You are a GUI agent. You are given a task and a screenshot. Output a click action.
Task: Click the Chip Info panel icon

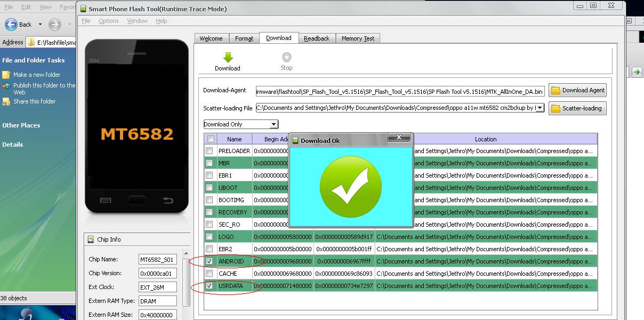tap(91, 239)
